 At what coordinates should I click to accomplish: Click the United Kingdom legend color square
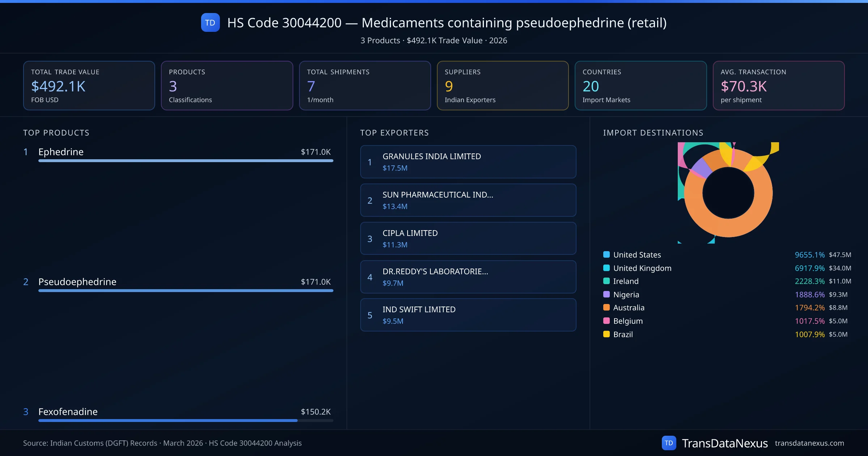click(x=607, y=268)
